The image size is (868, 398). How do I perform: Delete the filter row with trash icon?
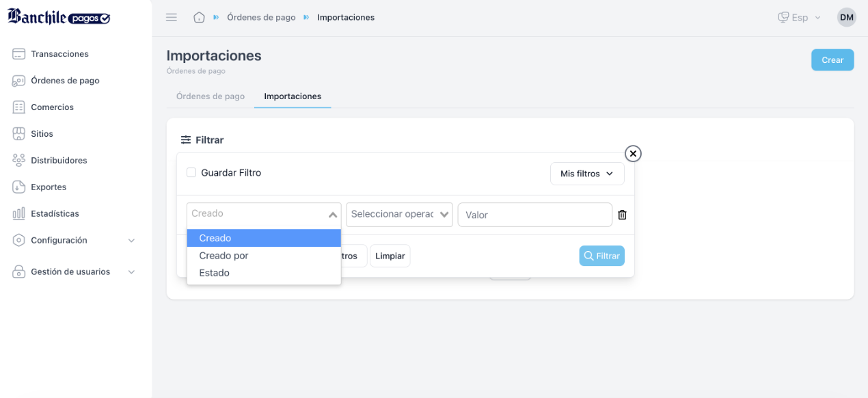(622, 215)
